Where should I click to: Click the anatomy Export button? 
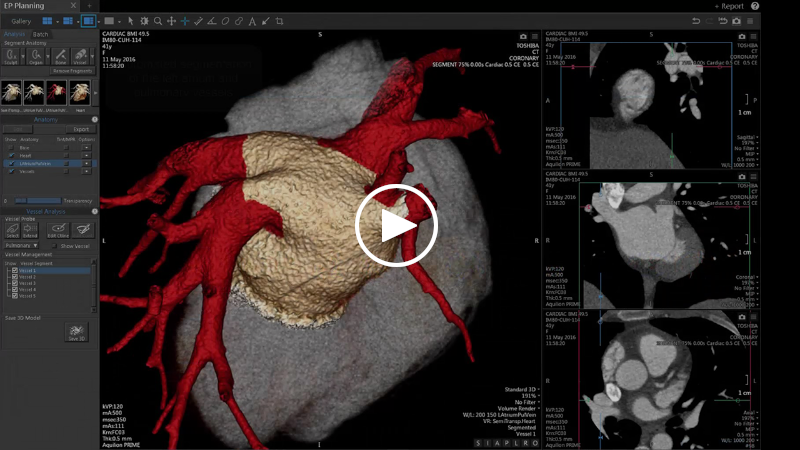point(81,129)
